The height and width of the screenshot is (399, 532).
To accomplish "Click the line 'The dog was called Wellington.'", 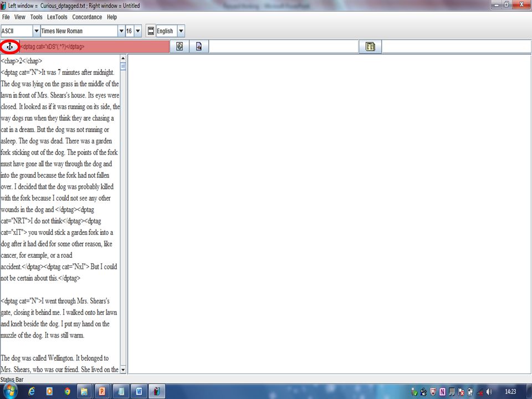I will pos(37,358).
